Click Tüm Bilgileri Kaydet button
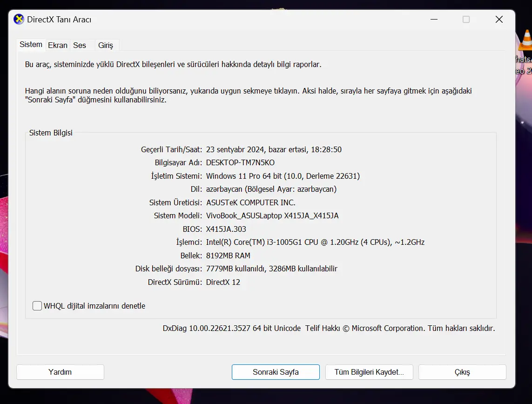This screenshot has height=404, width=532. click(369, 372)
